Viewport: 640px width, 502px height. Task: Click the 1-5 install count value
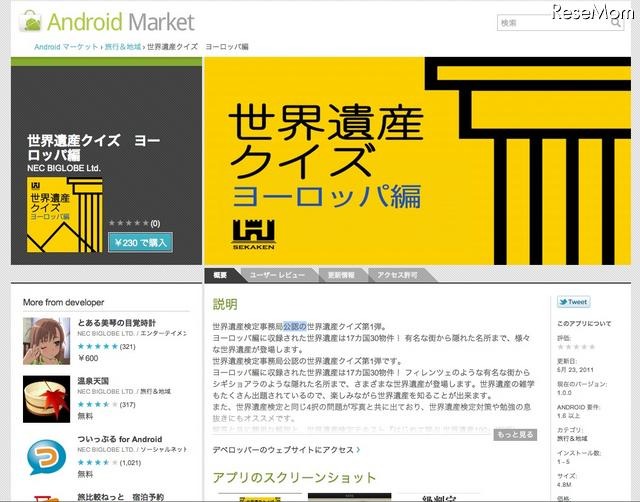click(563, 462)
